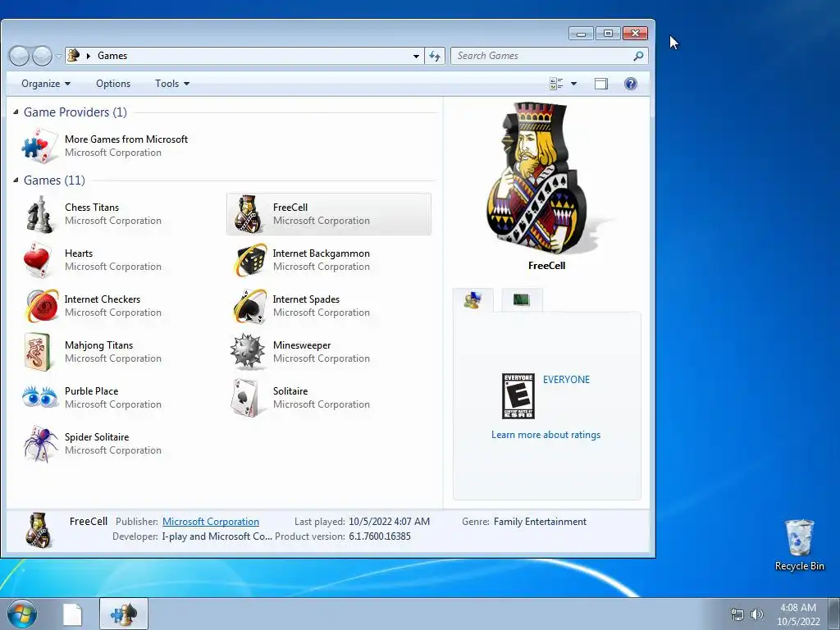This screenshot has width=840, height=630.
Task: Click the Games folder icon in address bar
Action: 74,55
